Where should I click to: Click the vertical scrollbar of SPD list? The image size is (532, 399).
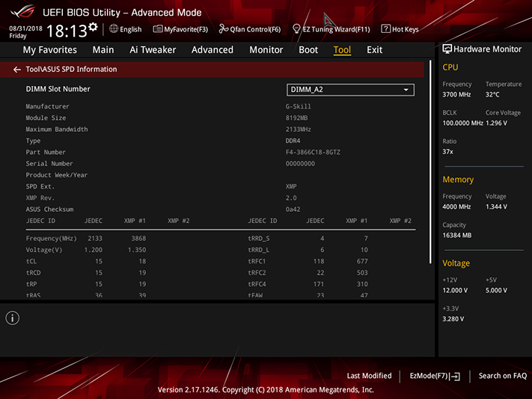pyautogui.click(x=430, y=162)
